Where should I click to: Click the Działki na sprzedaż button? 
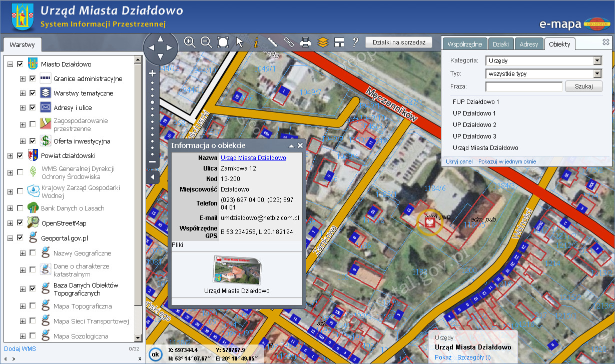[399, 42]
